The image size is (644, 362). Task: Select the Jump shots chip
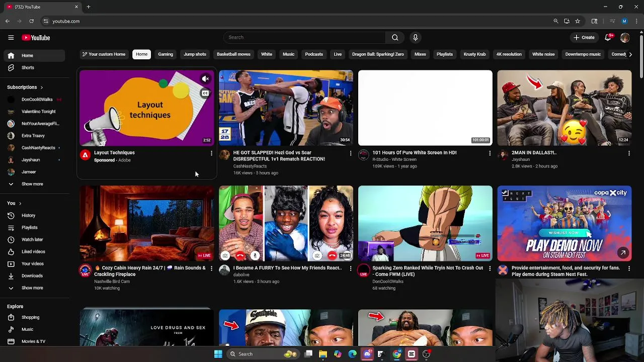tap(195, 54)
